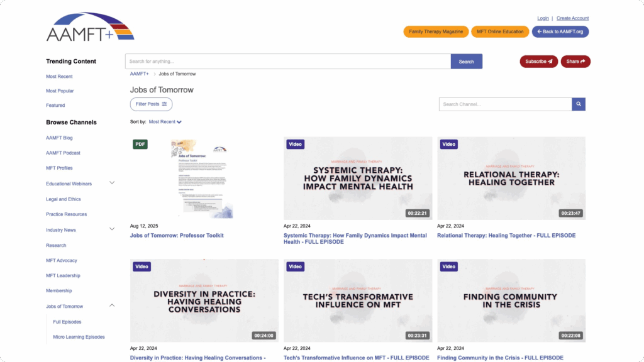Select Jobs of Tomorrow sidebar label
644x362 pixels.
(65, 306)
